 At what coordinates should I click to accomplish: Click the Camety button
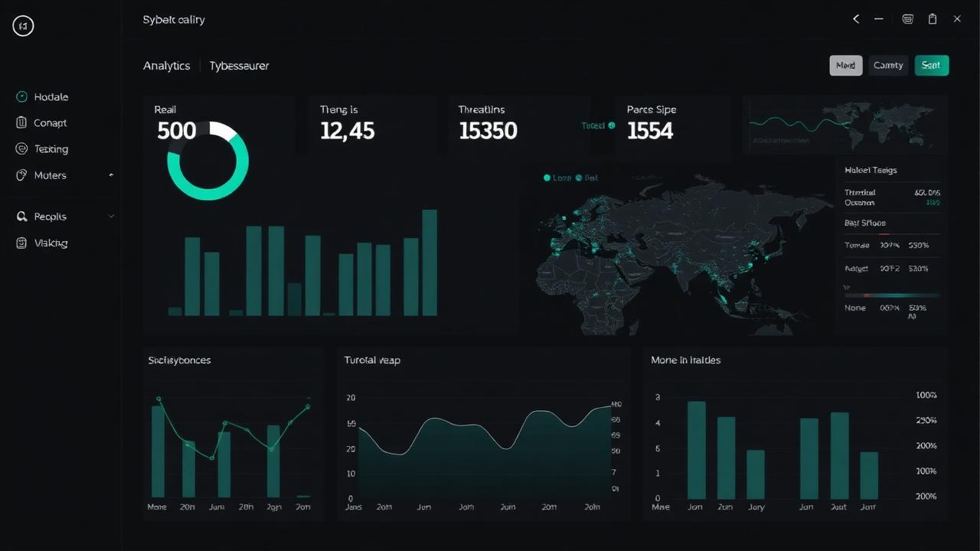pyautogui.click(x=888, y=65)
